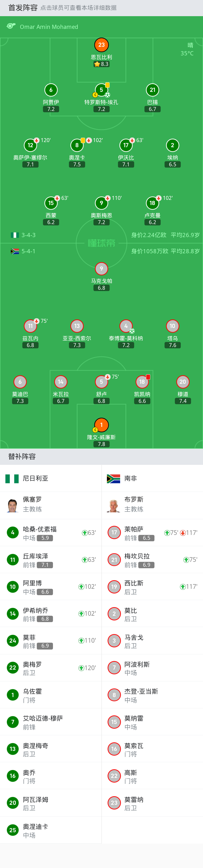The width and height of the screenshot is (203, 868).
Task: Select substitute 莱帕萨 row
Action: click(x=152, y=532)
